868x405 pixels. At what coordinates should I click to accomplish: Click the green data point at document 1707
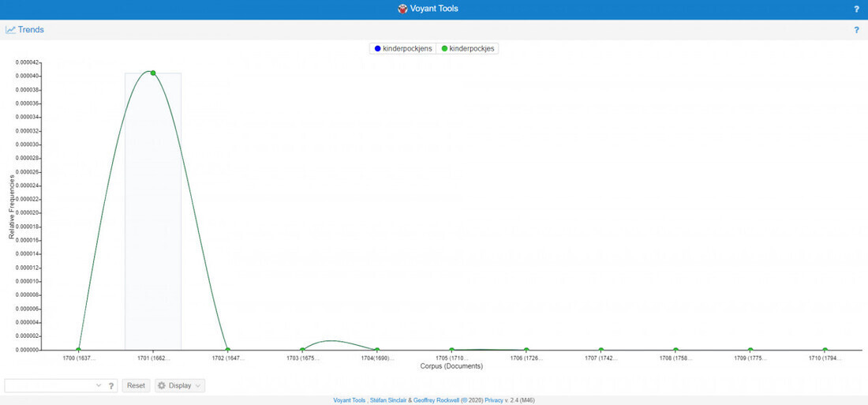601,351
